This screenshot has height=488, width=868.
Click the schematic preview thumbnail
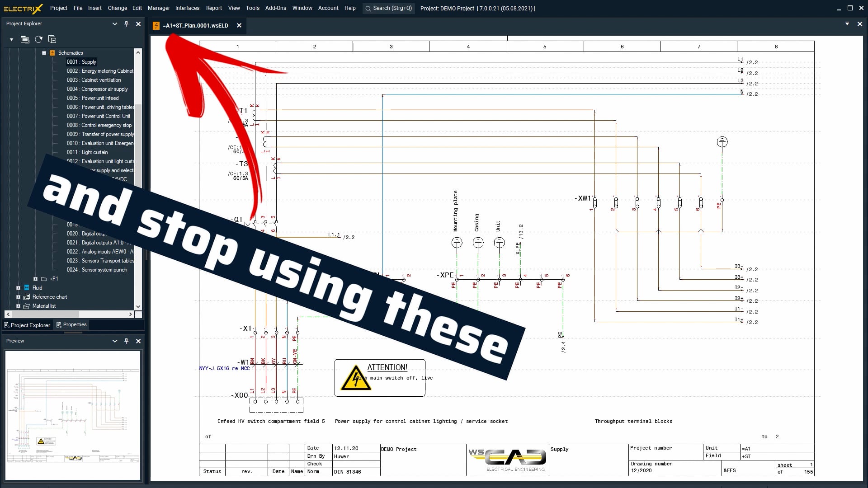coord(73,415)
